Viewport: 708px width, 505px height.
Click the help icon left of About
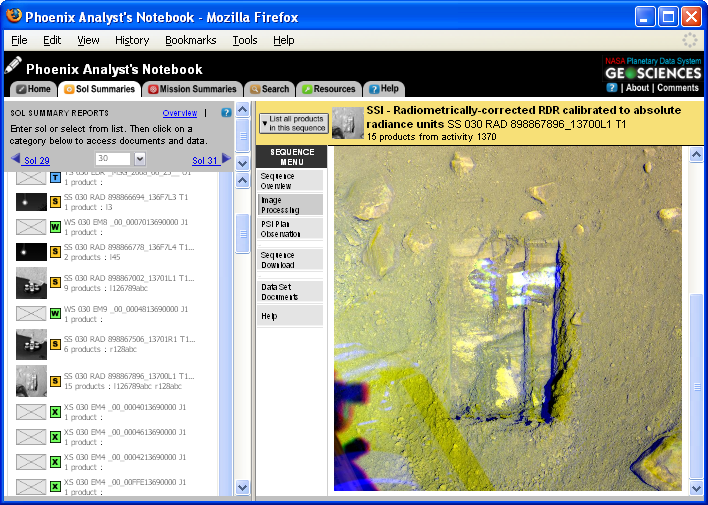tap(611, 88)
